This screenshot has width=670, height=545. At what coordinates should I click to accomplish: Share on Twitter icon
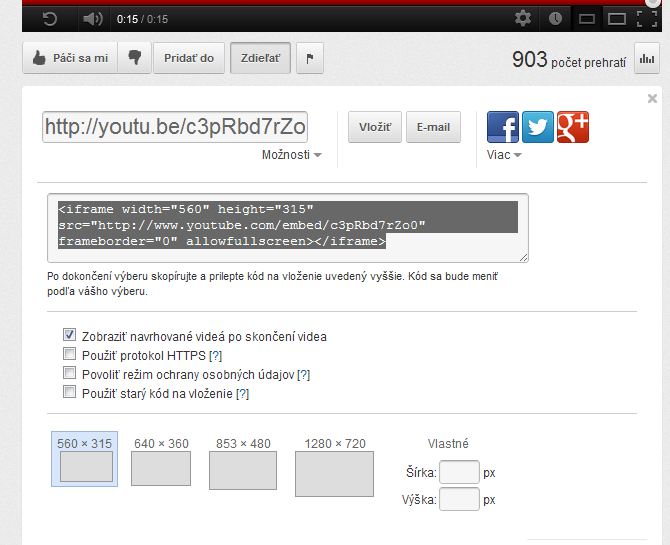tap(538, 127)
